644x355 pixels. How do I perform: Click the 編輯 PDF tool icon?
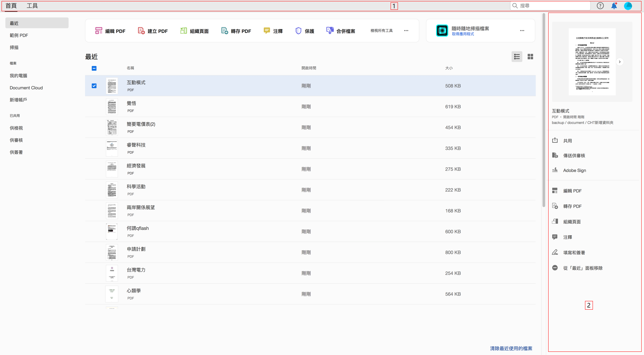(x=98, y=31)
